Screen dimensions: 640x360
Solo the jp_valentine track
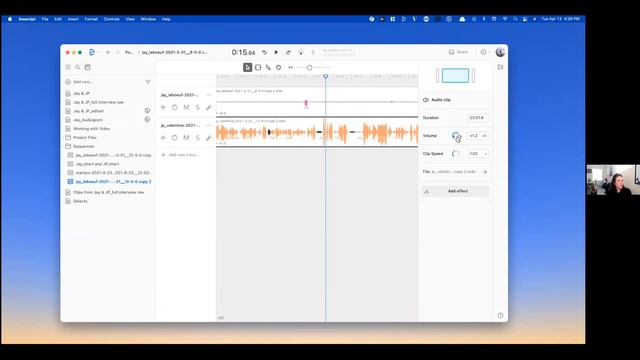198,138
